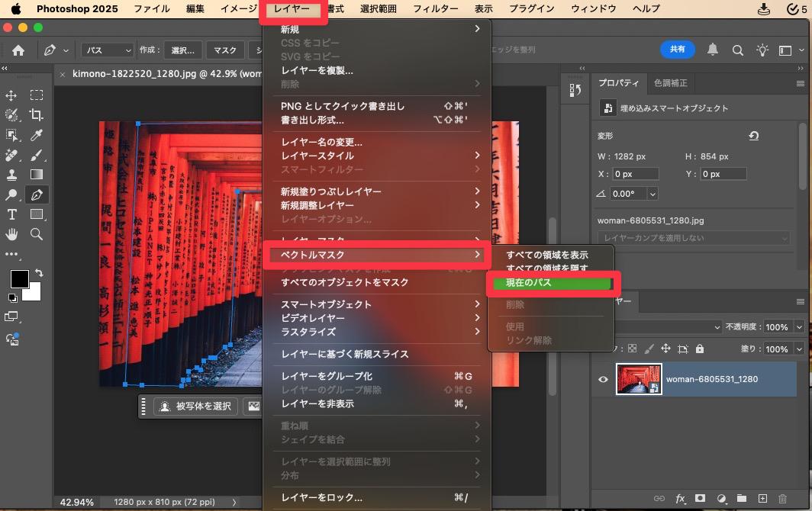The image size is (812, 511).
Task: Create a new group folder icon
Action: click(x=742, y=498)
